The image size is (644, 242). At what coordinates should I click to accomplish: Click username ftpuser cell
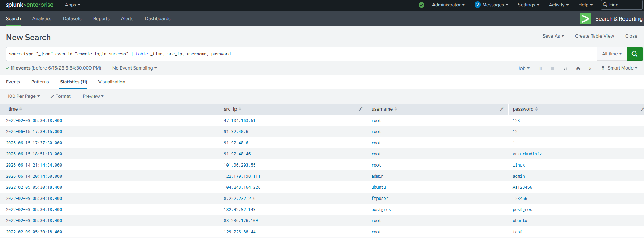380,199
